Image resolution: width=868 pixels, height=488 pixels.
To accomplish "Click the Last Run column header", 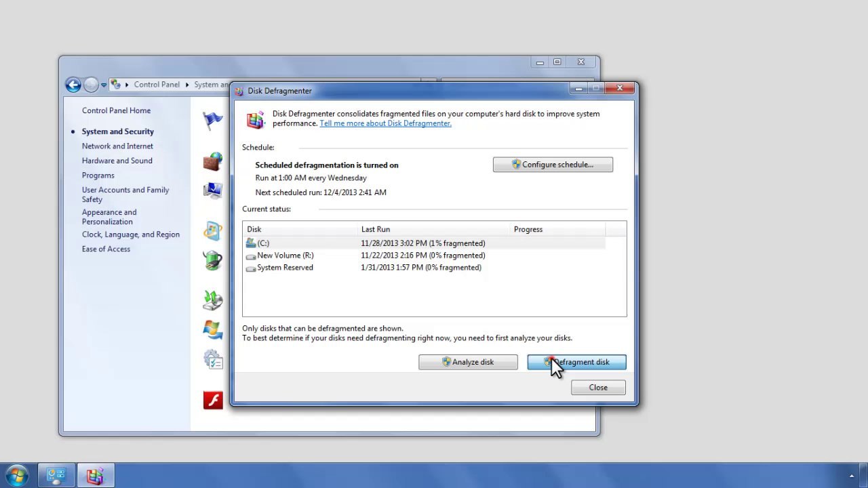I will [433, 229].
